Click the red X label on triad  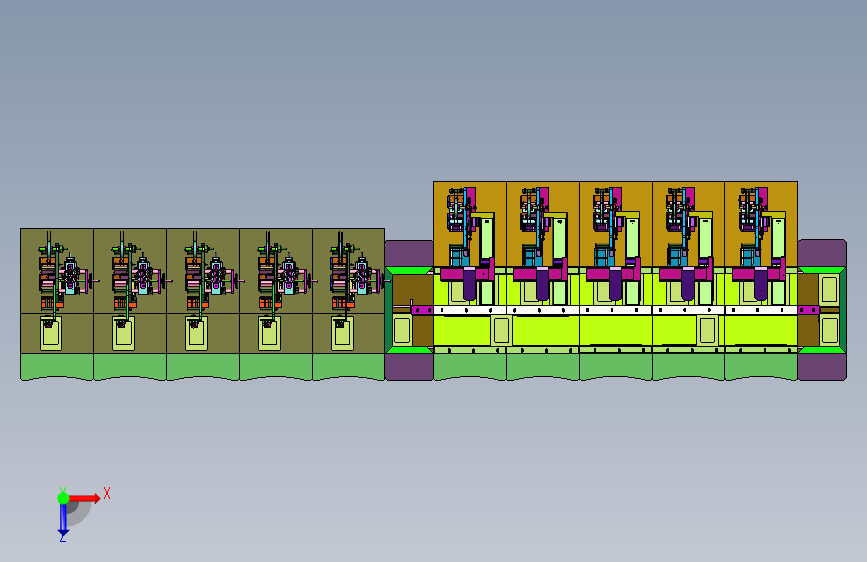click(x=107, y=493)
